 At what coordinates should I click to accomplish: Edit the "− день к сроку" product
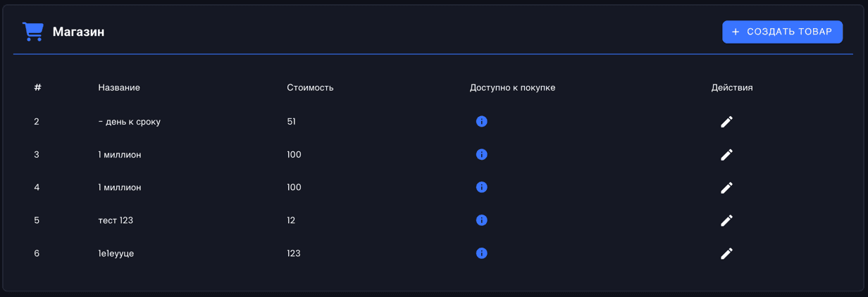(726, 122)
